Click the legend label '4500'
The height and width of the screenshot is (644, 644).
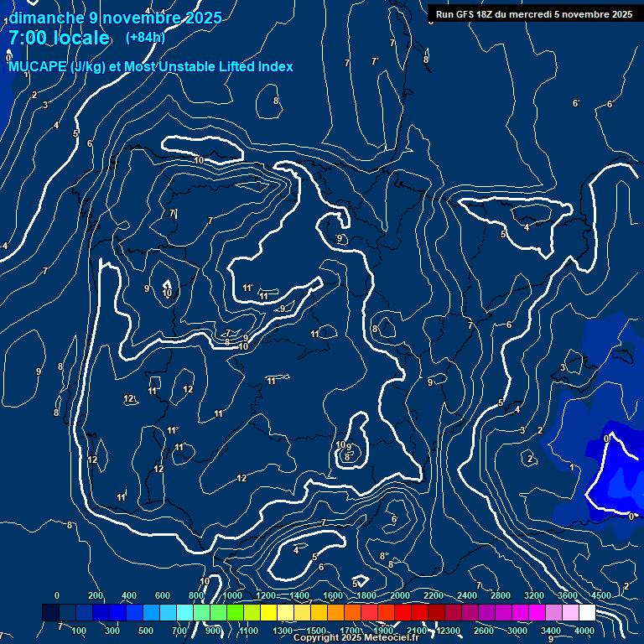coord(601,595)
